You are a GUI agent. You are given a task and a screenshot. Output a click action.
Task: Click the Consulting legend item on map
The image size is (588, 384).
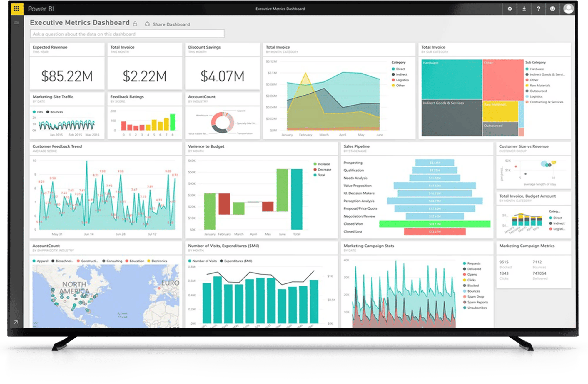click(x=112, y=261)
